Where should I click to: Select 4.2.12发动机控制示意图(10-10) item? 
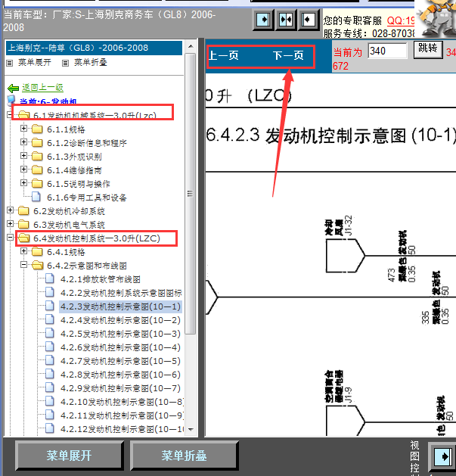[x=122, y=429]
